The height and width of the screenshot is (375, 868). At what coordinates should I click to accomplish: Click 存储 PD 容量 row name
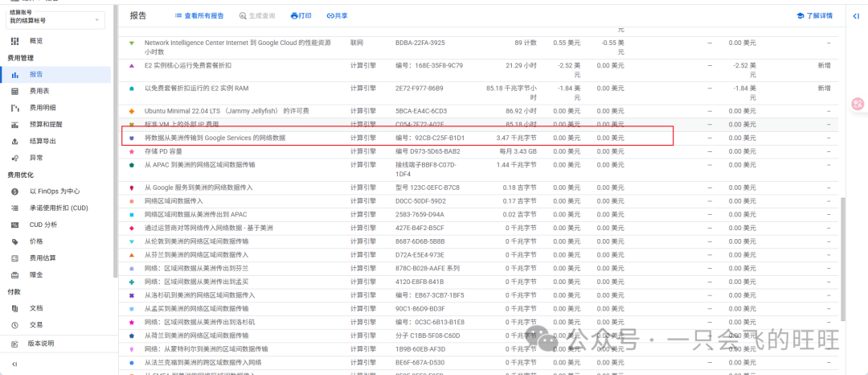[x=163, y=151]
